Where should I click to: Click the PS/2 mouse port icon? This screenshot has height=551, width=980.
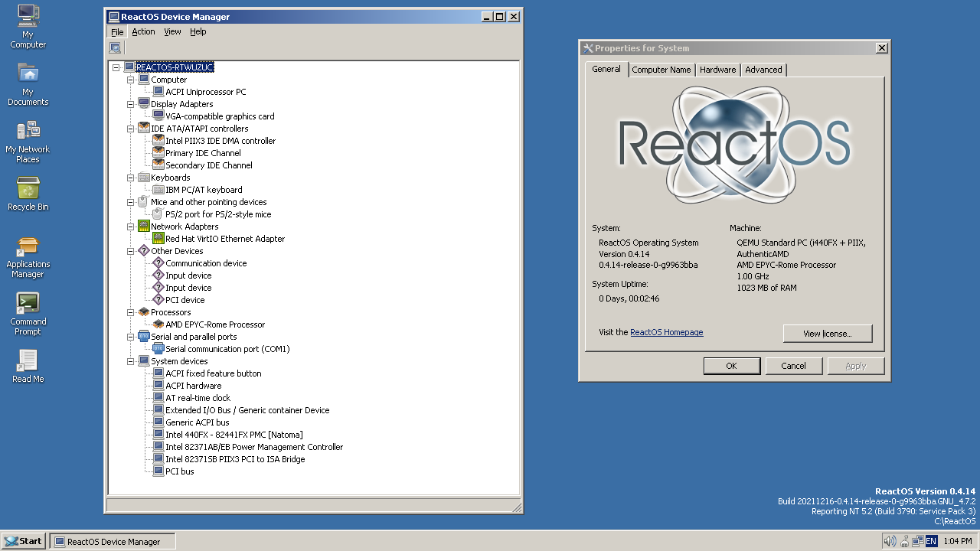coord(158,214)
